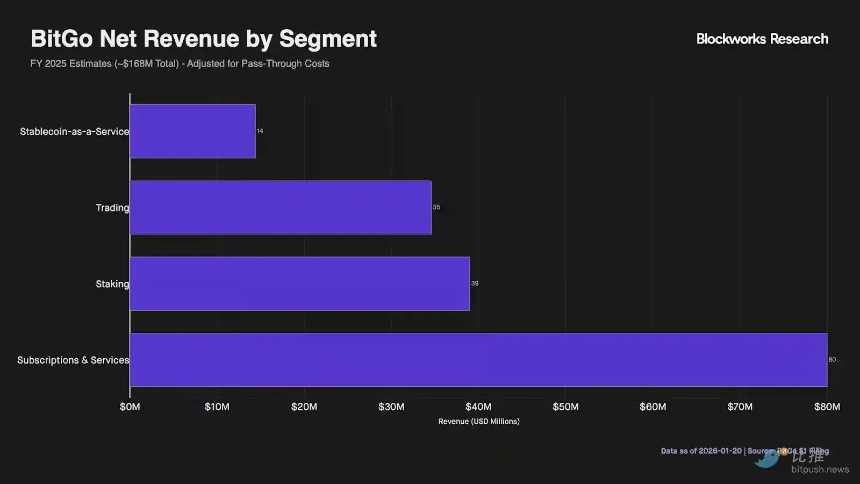Click the $0M x-axis tick label
The width and height of the screenshot is (860, 484).
tap(130, 406)
